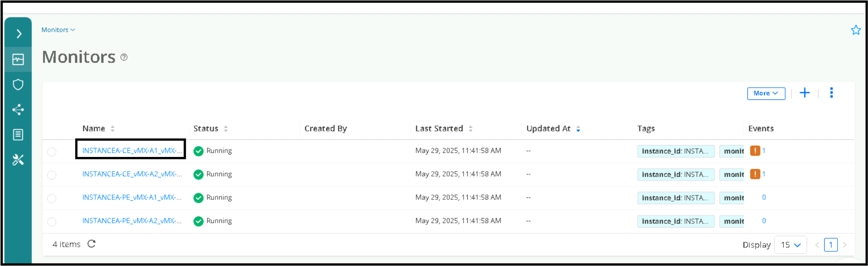The width and height of the screenshot is (868, 266).
Task: Select the checkbox for INSTANCEA-PE_vMX-A2 row
Action: click(x=51, y=221)
